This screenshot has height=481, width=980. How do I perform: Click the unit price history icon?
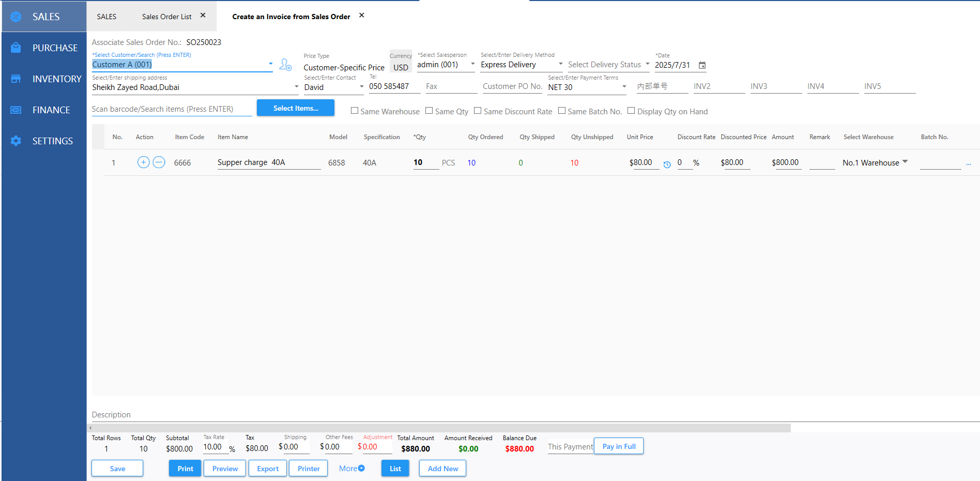(667, 164)
